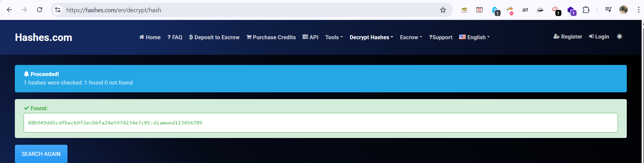View site information icon in address bar
Viewport: 644px width, 163px height.
58,10
